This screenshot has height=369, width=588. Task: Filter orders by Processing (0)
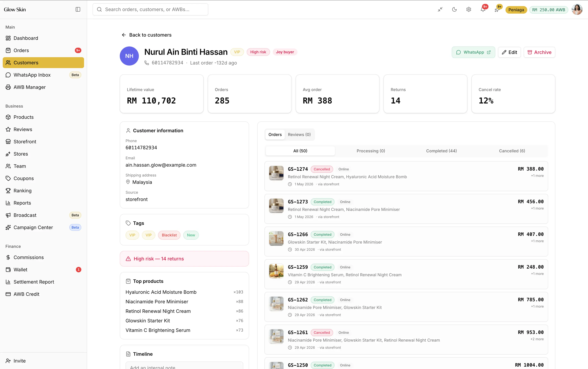tap(371, 151)
